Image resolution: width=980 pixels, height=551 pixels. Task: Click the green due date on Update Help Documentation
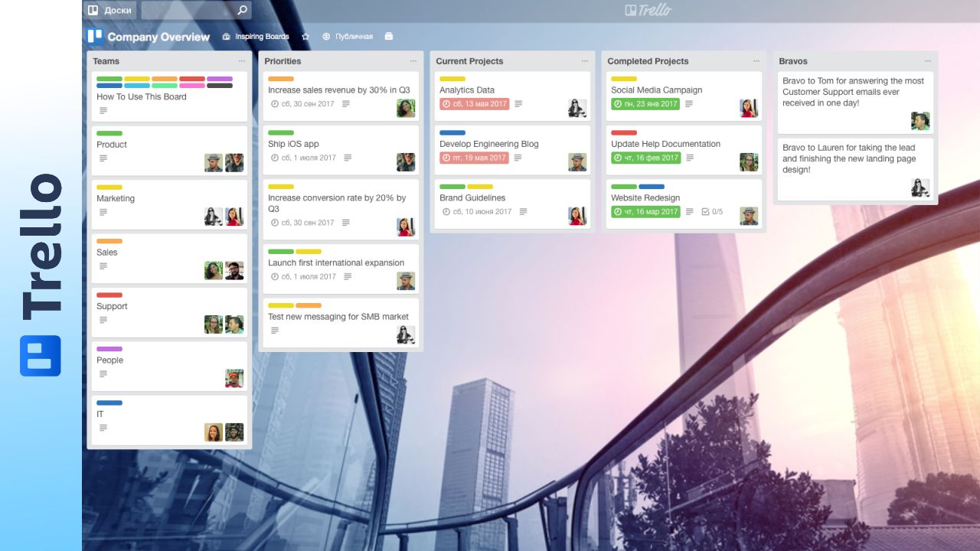(x=645, y=158)
